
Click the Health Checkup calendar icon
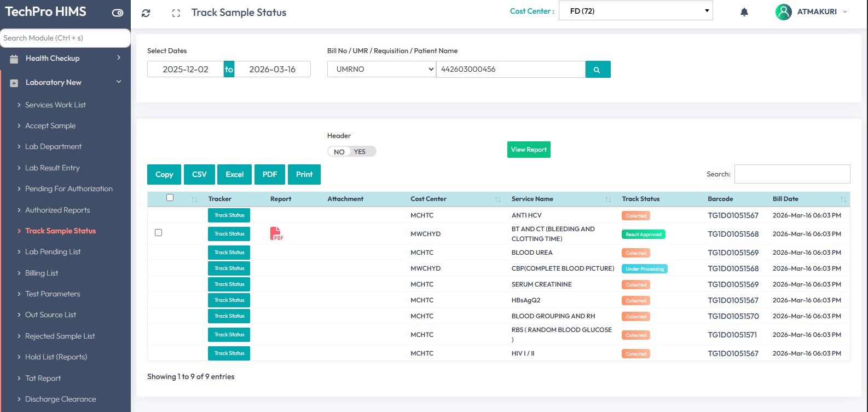click(x=14, y=59)
